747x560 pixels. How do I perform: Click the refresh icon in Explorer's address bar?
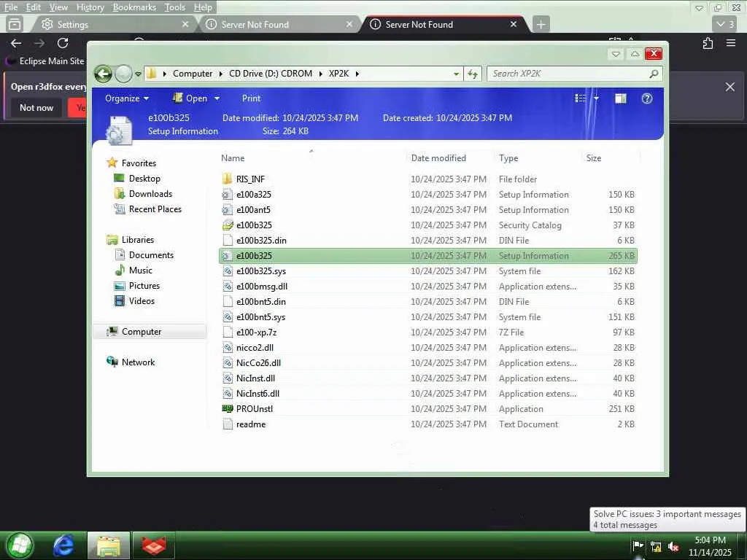473,74
